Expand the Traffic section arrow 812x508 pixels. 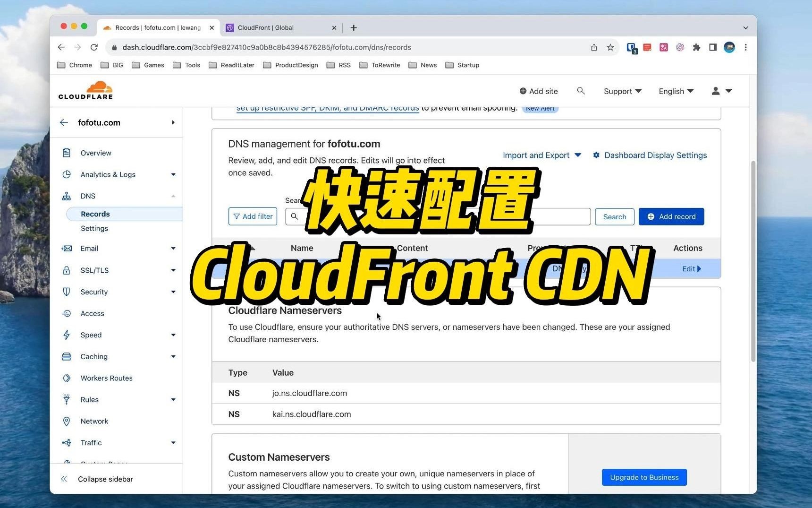(173, 443)
